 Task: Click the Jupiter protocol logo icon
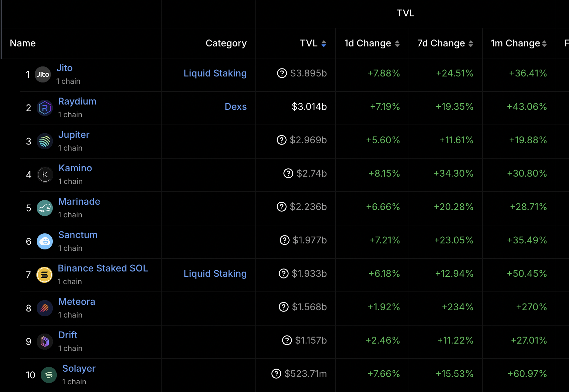pyautogui.click(x=45, y=141)
